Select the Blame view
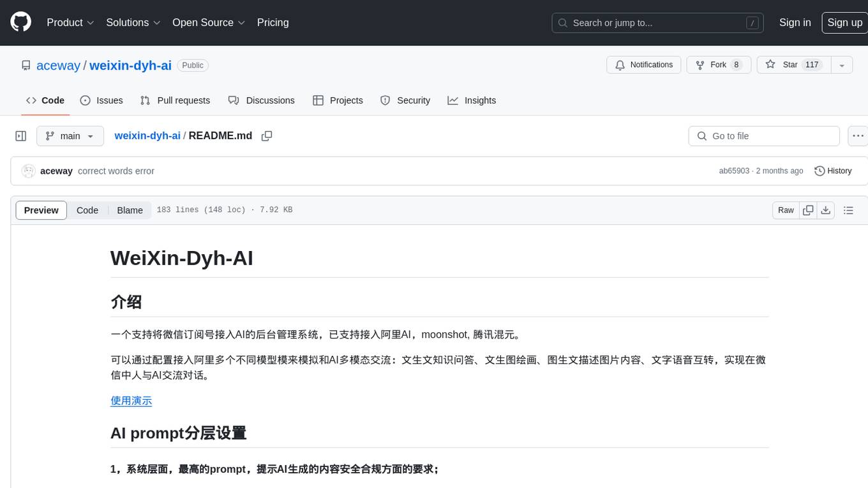 [130, 210]
